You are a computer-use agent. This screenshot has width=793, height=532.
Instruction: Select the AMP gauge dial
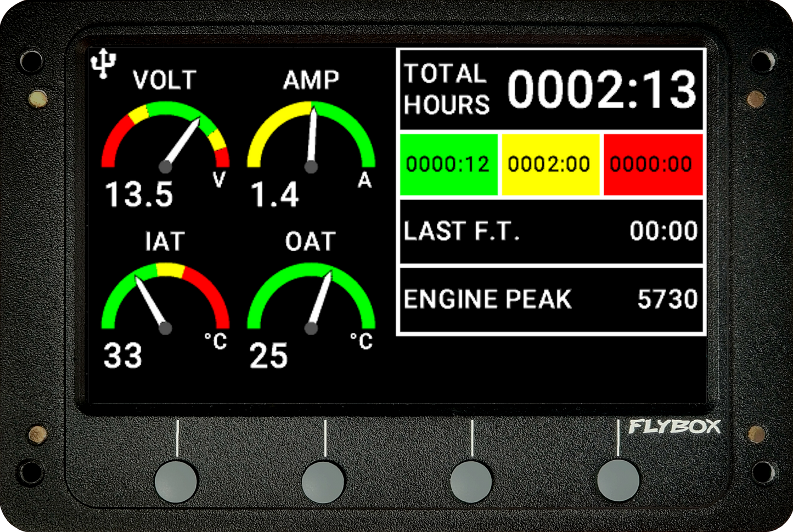[x=311, y=137]
